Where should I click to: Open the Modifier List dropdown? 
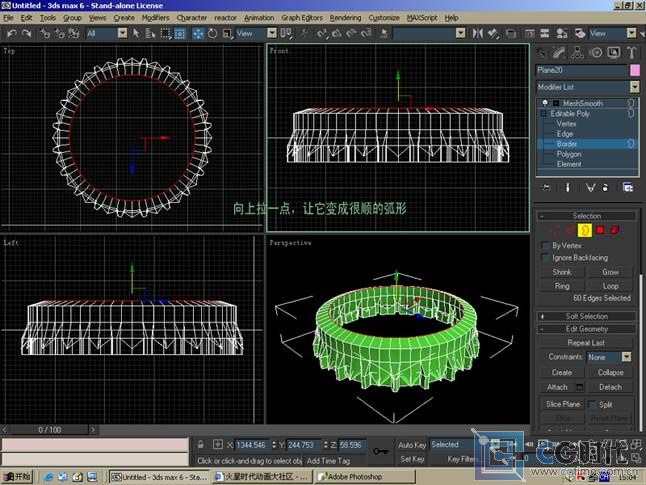pyautogui.click(x=634, y=87)
